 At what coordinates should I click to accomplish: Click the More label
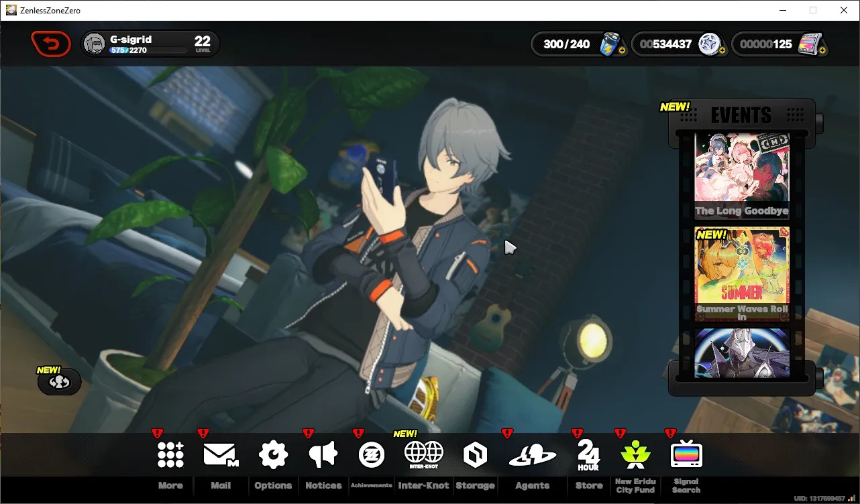[x=170, y=485]
